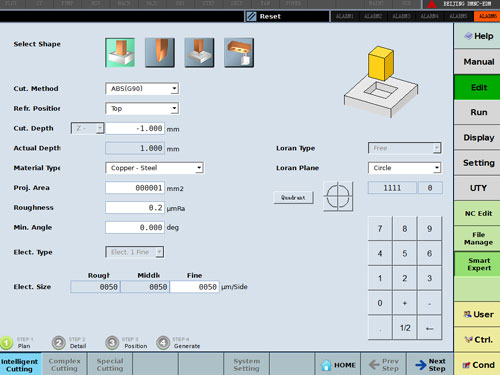
Task: Select the ALARM1 indicator
Action: (x=344, y=16)
